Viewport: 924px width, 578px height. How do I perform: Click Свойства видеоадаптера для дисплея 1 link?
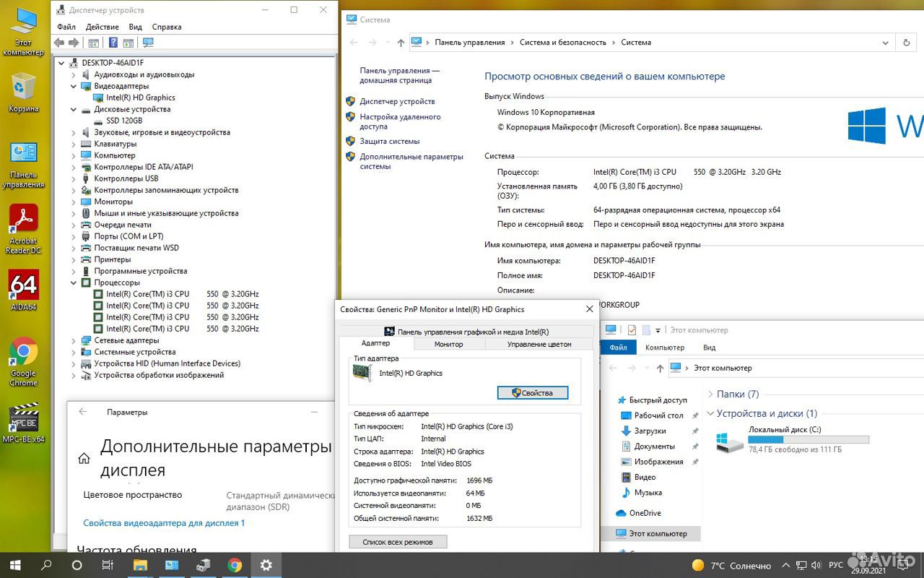click(164, 523)
